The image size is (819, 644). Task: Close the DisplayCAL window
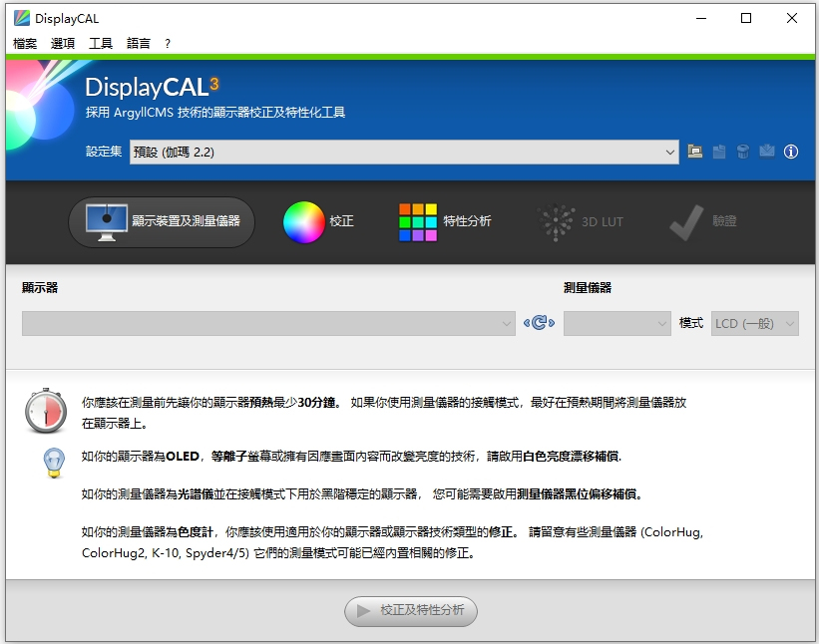click(x=792, y=18)
